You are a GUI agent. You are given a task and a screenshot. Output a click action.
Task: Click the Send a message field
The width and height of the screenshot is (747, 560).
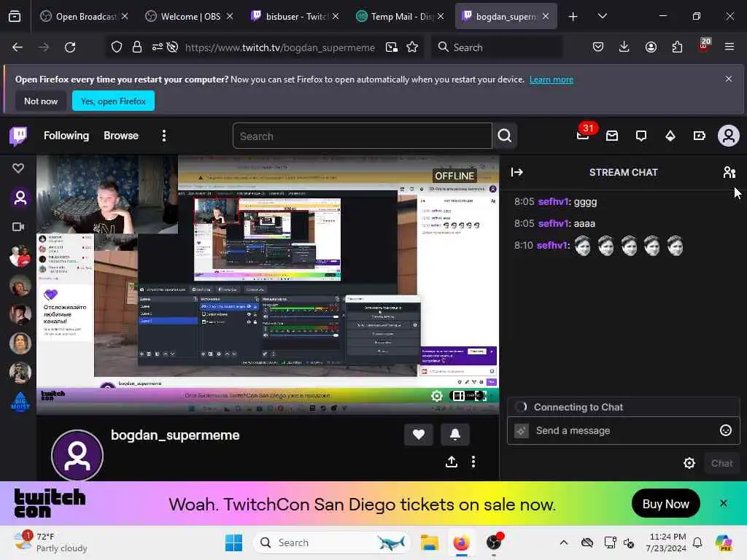click(624, 430)
